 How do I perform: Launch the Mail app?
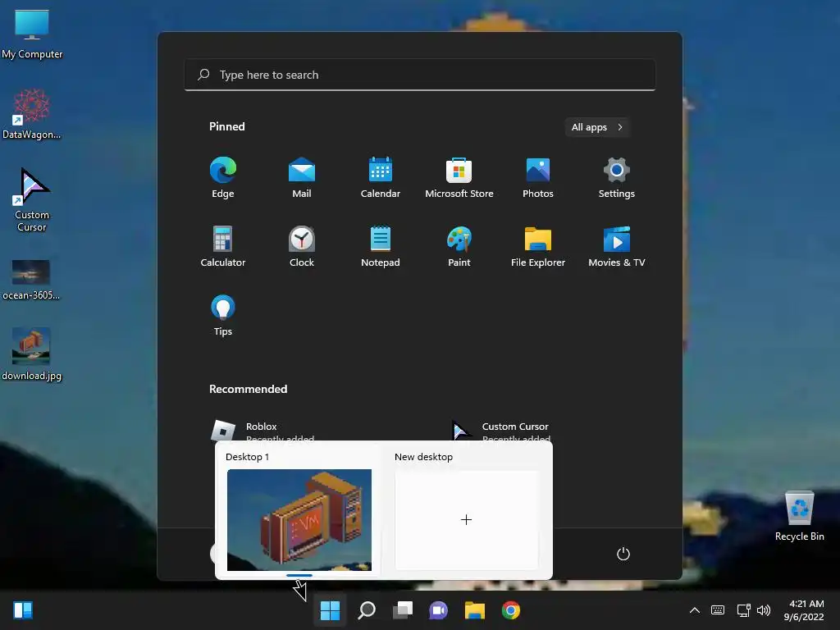302,177
